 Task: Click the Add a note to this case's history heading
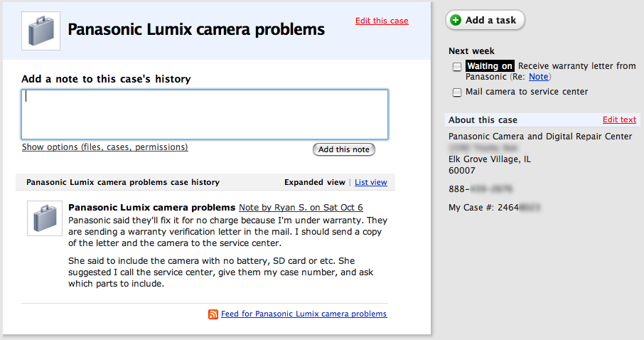[106, 79]
